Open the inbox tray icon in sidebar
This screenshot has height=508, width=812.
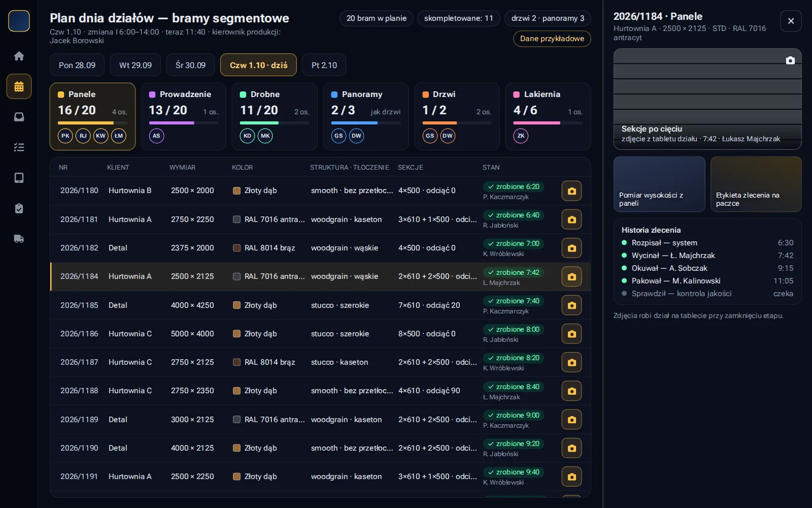pyautogui.click(x=19, y=117)
